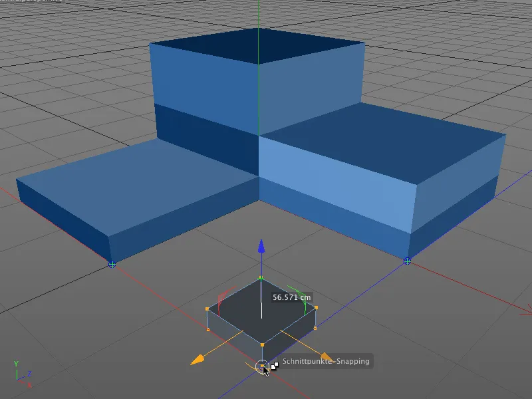Click the orange axis arrow pointing lower-left
This screenshot has height=399, width=532.
pyautogui.click(x=198, y=360)
